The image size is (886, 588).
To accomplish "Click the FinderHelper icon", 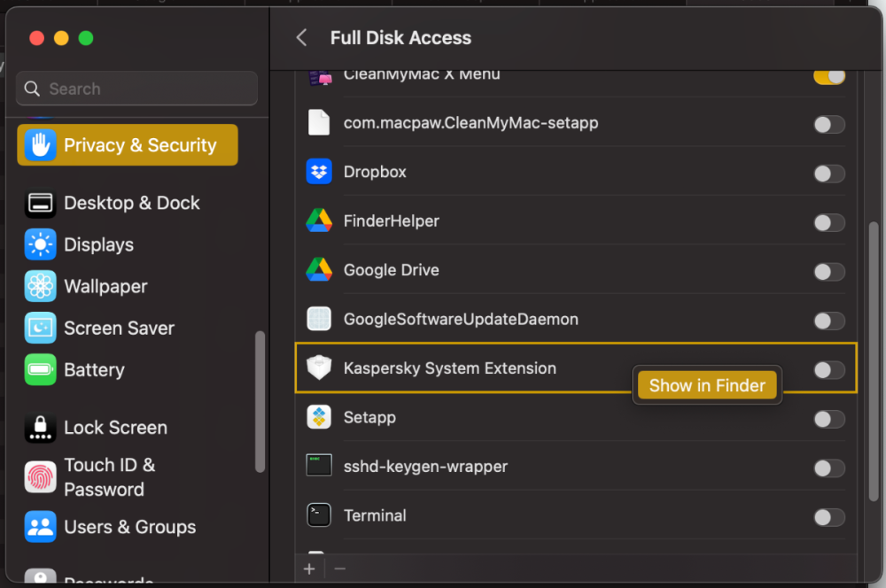I will click(319, 220).
